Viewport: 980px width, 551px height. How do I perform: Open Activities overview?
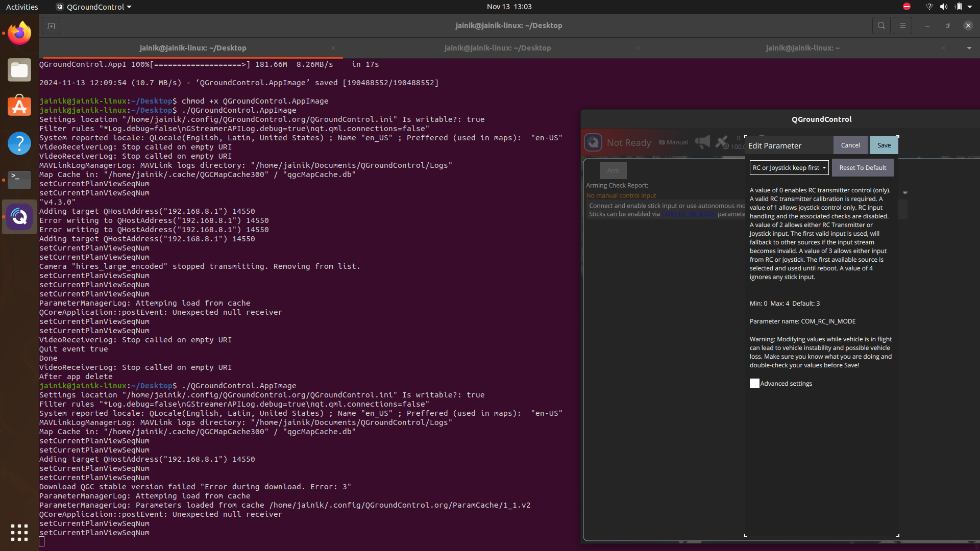click(x=22, y=7)
